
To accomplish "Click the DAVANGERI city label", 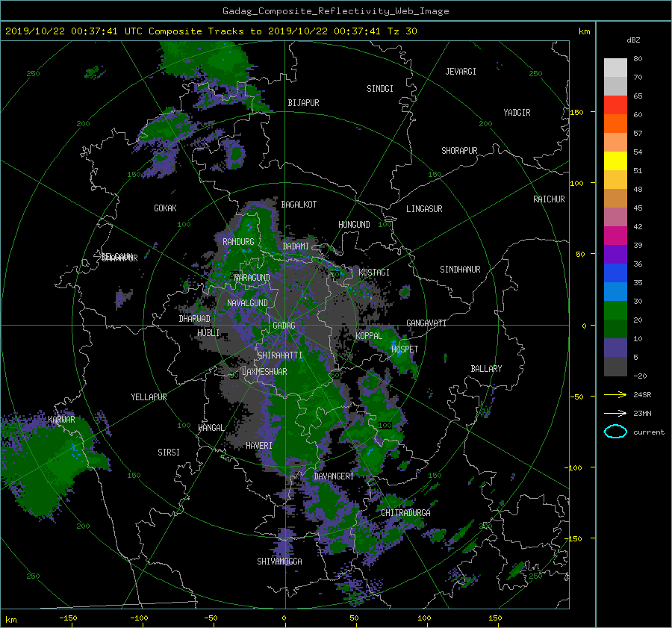I will coord(334,476).
